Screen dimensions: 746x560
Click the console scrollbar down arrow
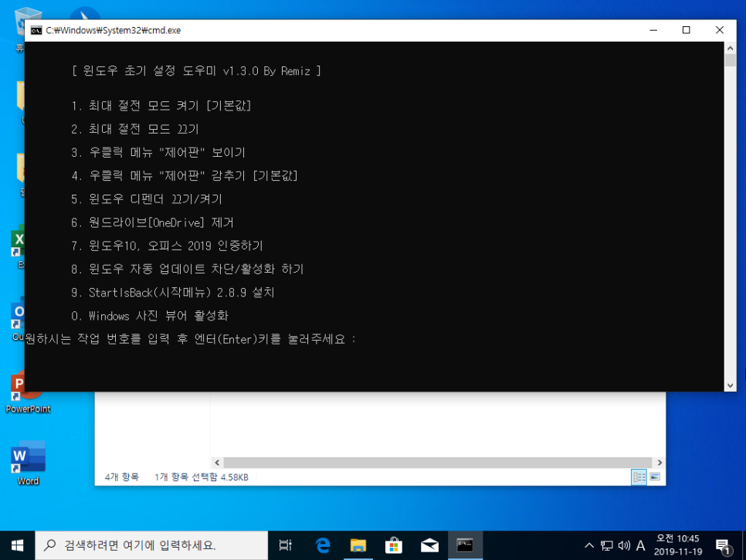coord(731,386)
